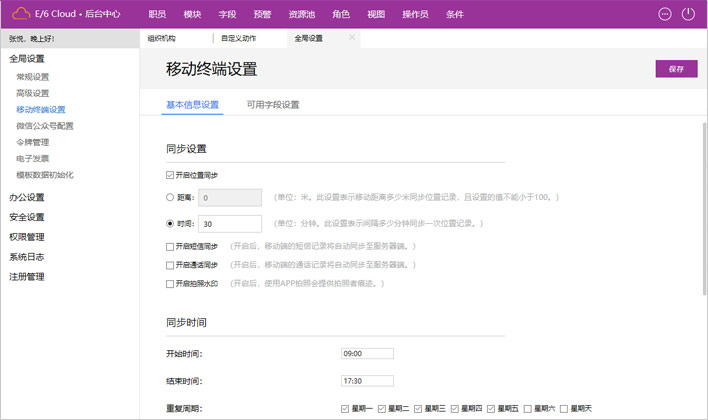Click the 开始时间 field showing 09:00

click(367, 353)
